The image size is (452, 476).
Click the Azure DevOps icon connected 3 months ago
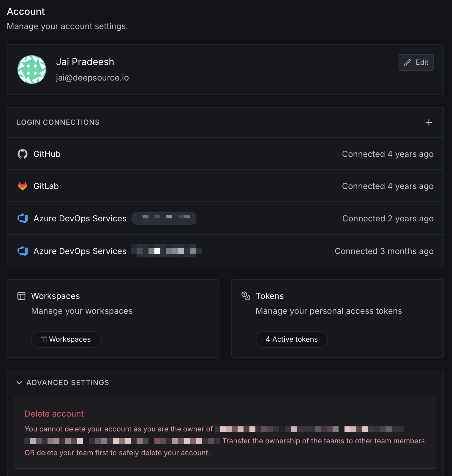coord(23,251)
